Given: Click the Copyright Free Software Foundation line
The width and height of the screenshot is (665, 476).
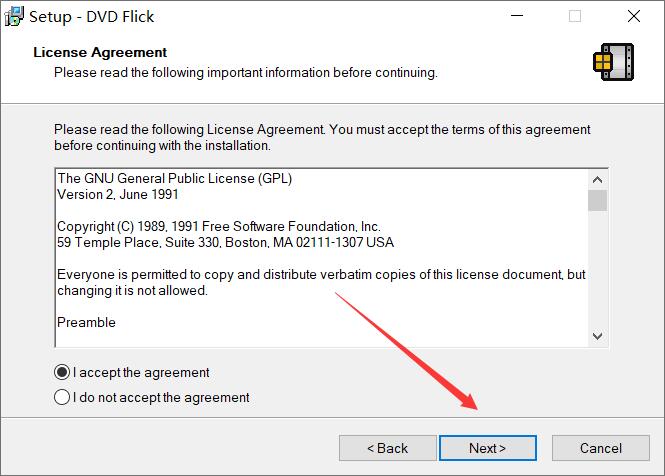Looking at the screenshot, I should tap(219, 227).
